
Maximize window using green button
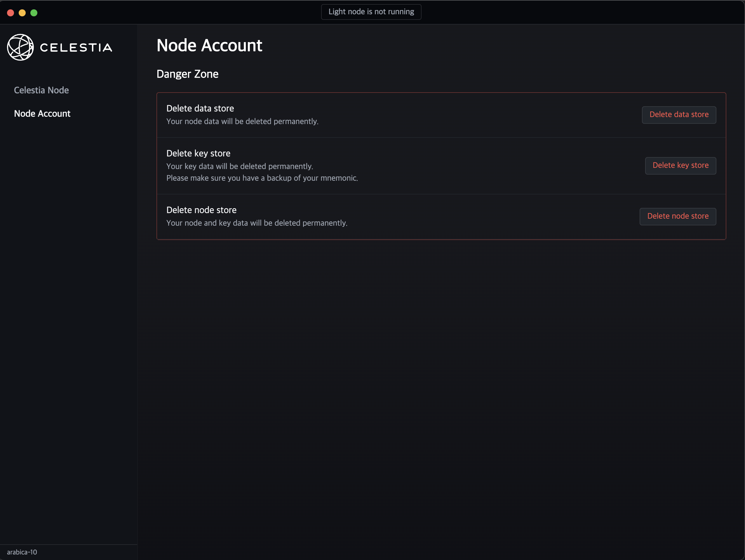[34, 13]
